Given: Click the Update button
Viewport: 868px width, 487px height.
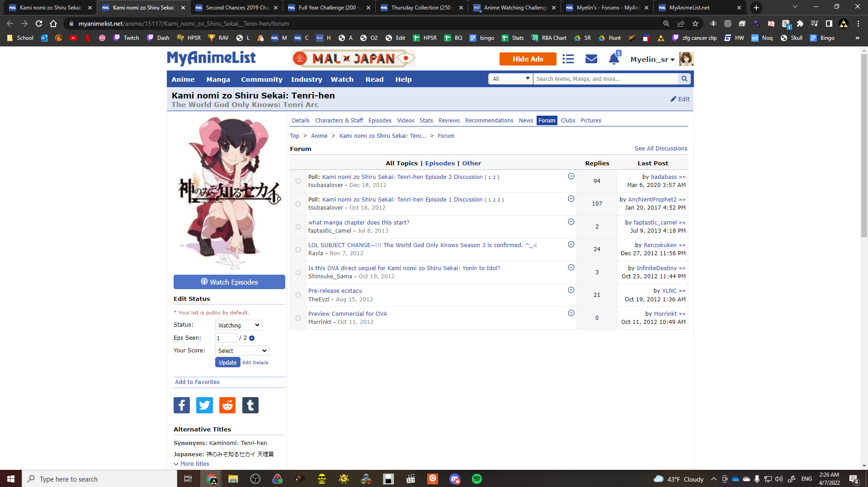Looking at the screenshot, I should 228,362.
